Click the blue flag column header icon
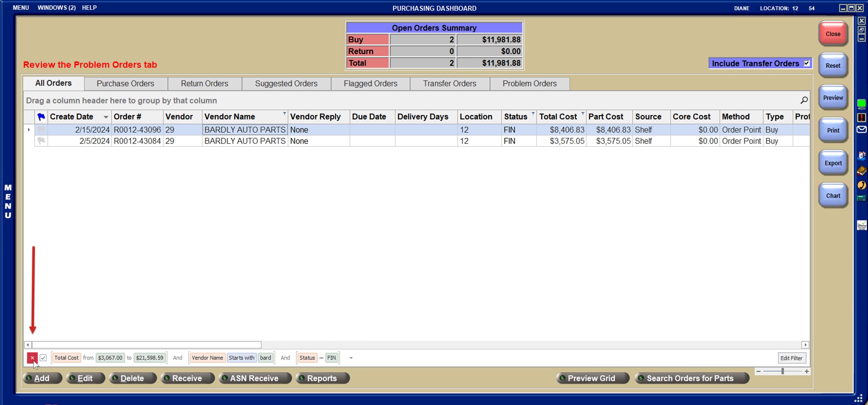 [41, 117]
